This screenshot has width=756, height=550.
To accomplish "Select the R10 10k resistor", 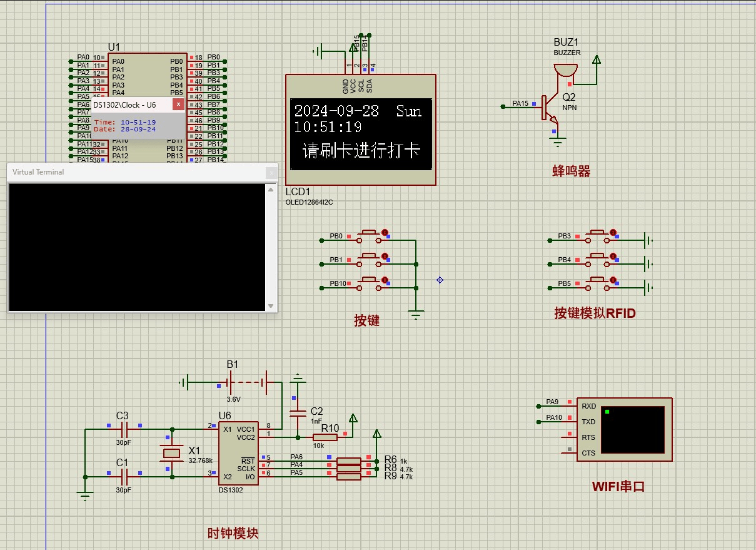I will coord(325,437).
